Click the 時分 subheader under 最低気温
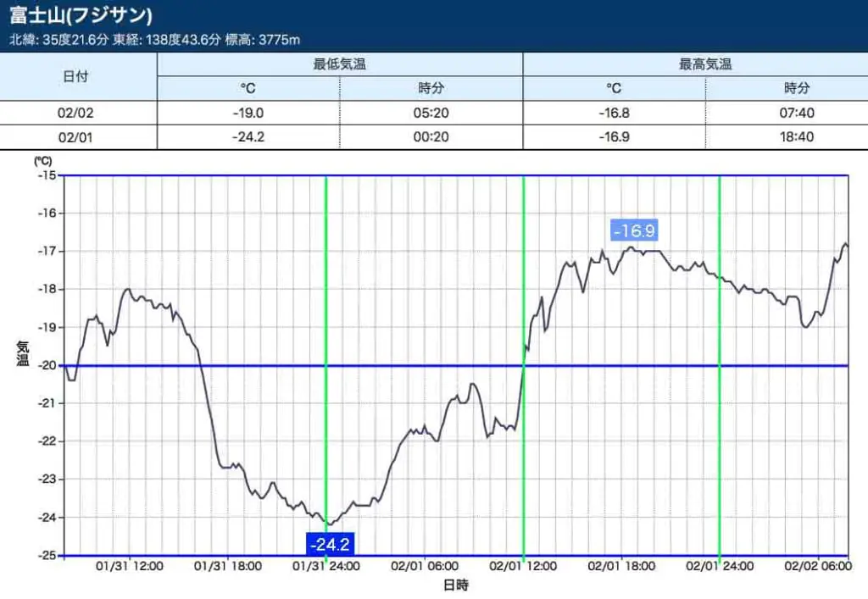This screenshot has width=868, height=599. click(x=431, y=88)
